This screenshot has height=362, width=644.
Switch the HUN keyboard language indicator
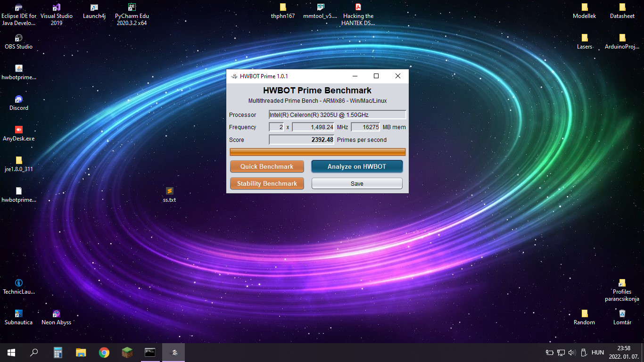[598, 353]
